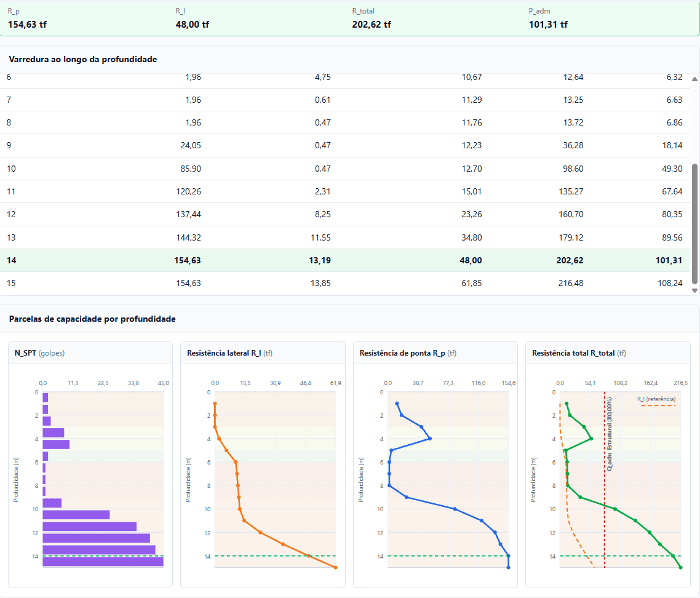Click the 'Varredura ao longo da profundidade' heading
This screenshot has height=598, width=700.
click(83, 60)
